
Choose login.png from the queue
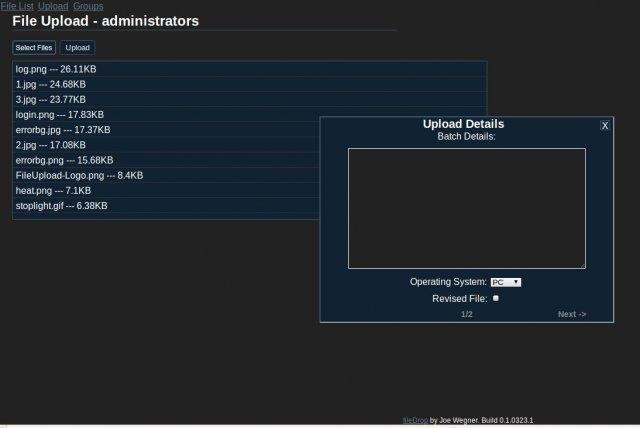point(58,114)
